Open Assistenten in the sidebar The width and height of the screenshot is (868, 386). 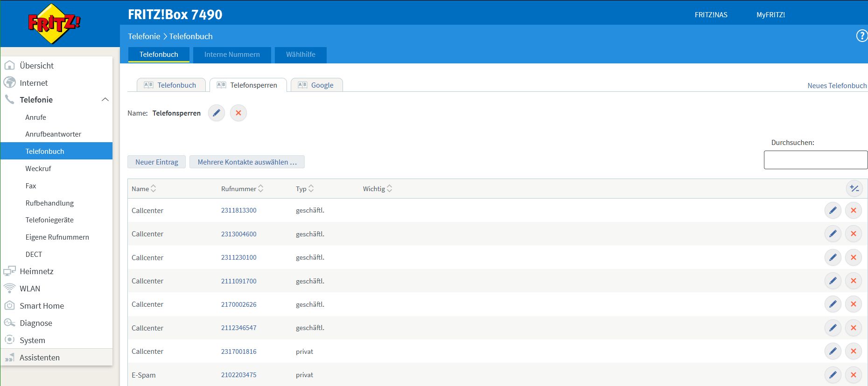56,358
